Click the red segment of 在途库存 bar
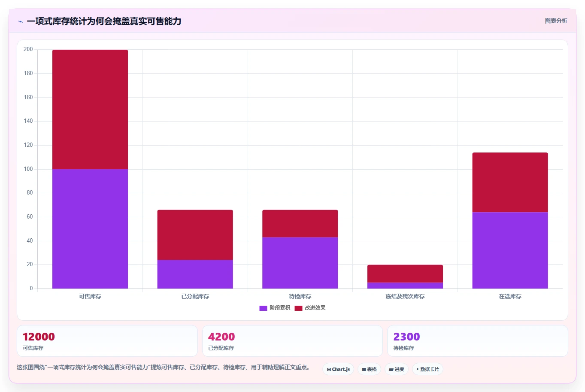 pyautogui.click(x=510, y=182)
